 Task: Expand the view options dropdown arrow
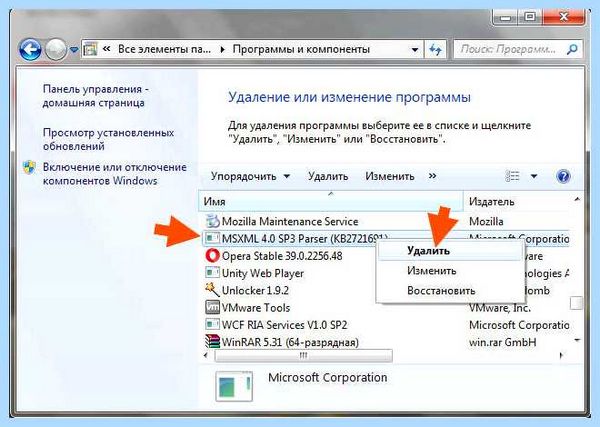[534, 176]
